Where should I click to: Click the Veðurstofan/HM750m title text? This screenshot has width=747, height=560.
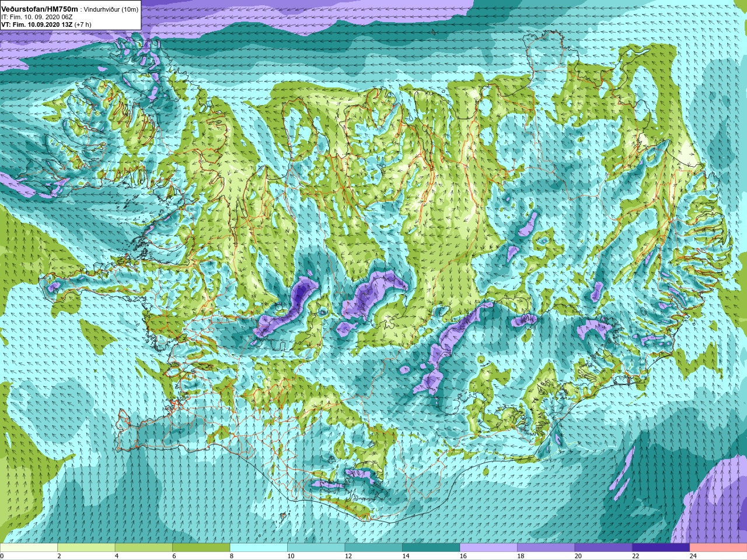(40, 9)
